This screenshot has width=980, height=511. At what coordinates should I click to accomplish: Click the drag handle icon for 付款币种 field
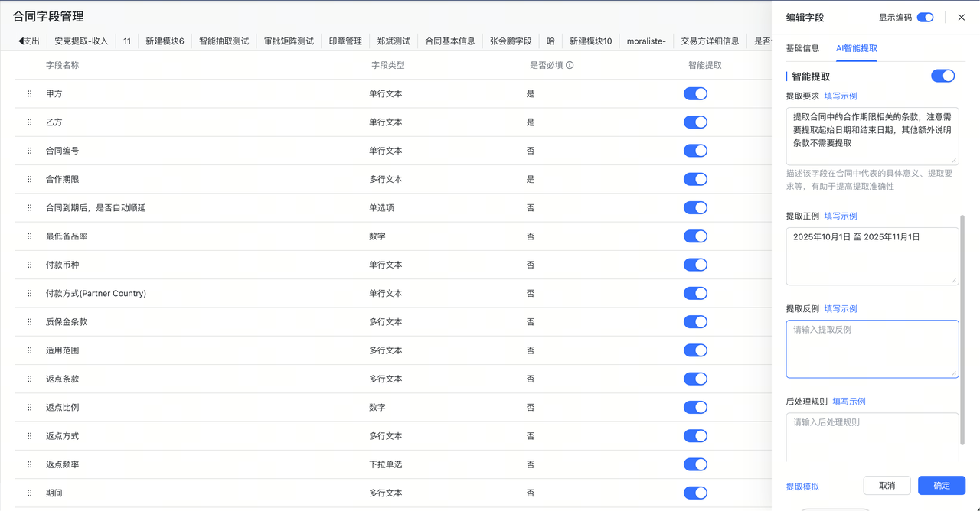click(28, 265)
